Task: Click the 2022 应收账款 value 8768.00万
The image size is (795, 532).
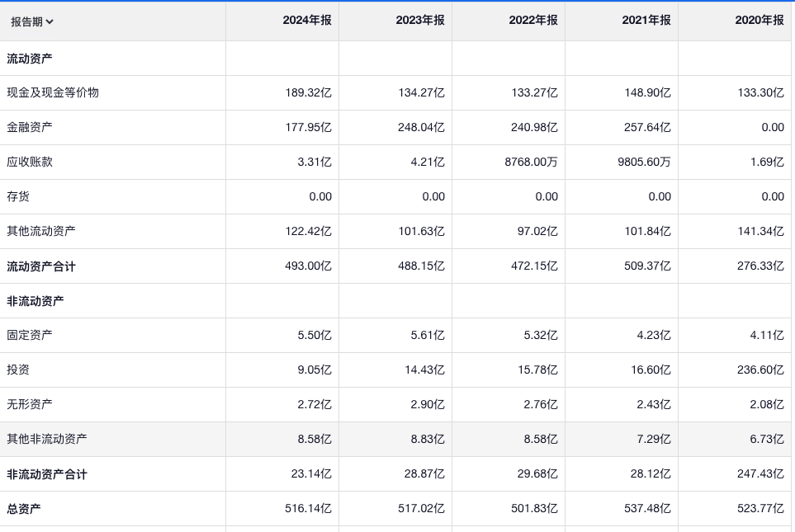Action: click(x=531, y=162)
